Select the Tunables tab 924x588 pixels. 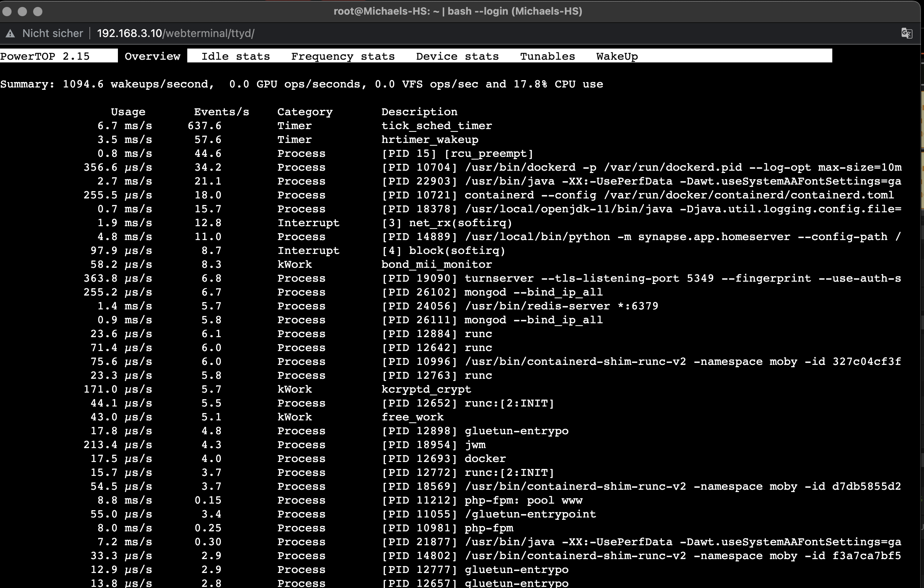point(547,56)
